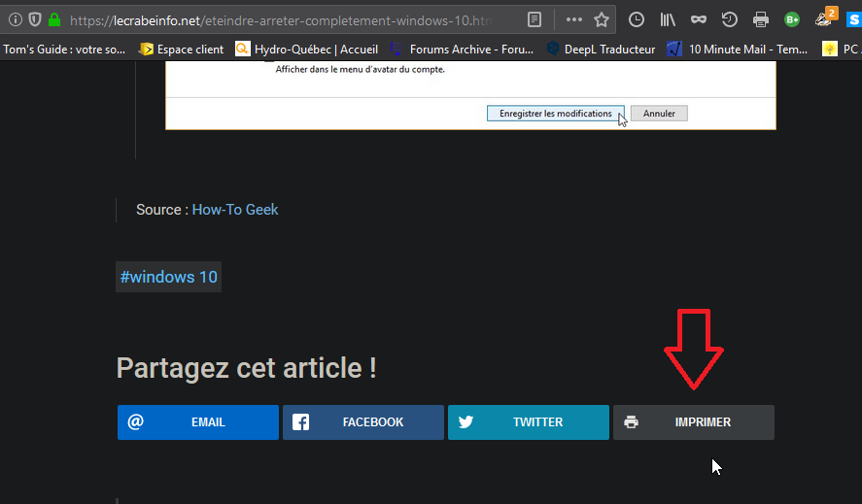This screenshot has height=504, width=862.
Task: Open the Tom's Guide bookmark
Action: [x=64, y=50]
